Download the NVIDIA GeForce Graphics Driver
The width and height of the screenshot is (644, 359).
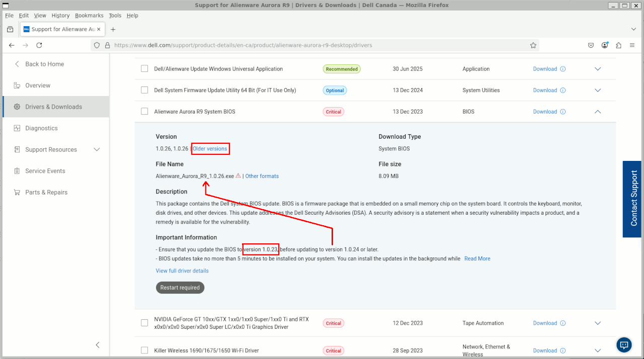coord(545,323)
